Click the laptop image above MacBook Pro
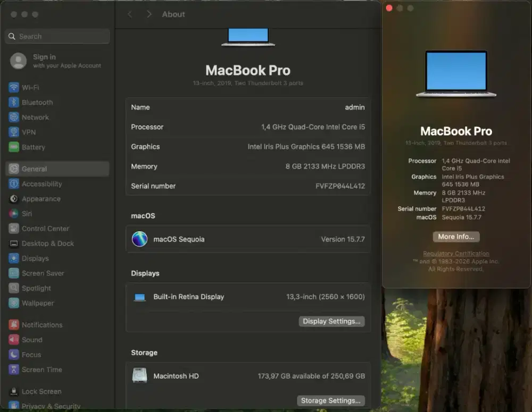532x412 pixels. [248, 37]
